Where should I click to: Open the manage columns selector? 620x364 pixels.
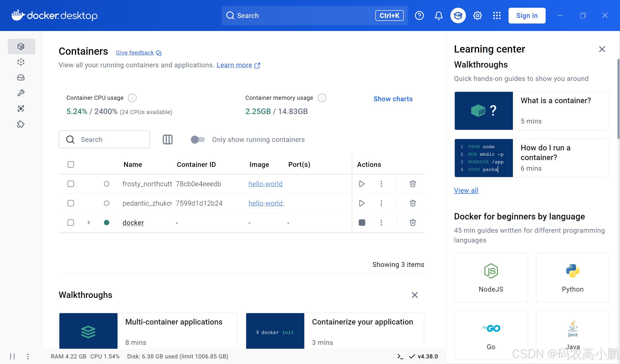point(168,139)
